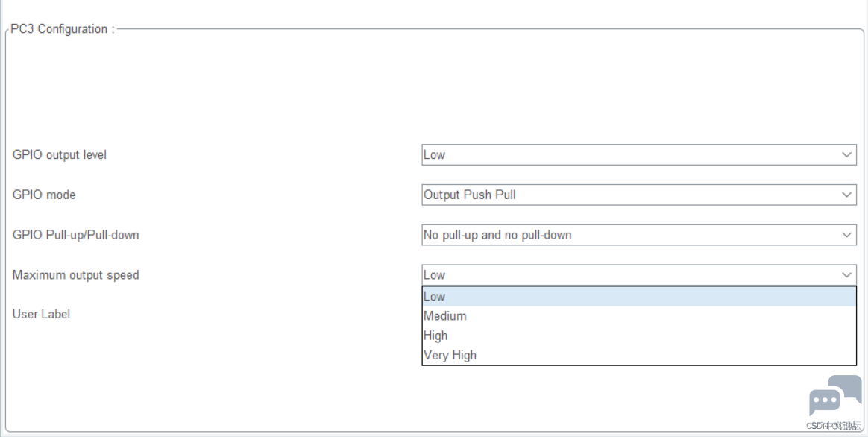Click the User Label text

(x=42, y=314)
